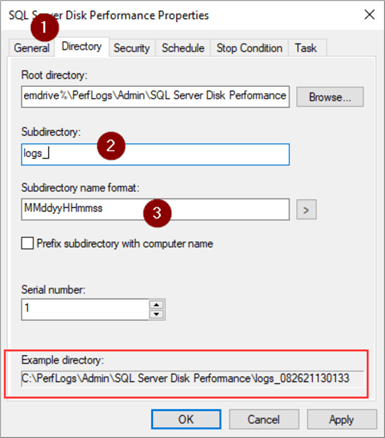Close the Properties dialog

[369, 15]
